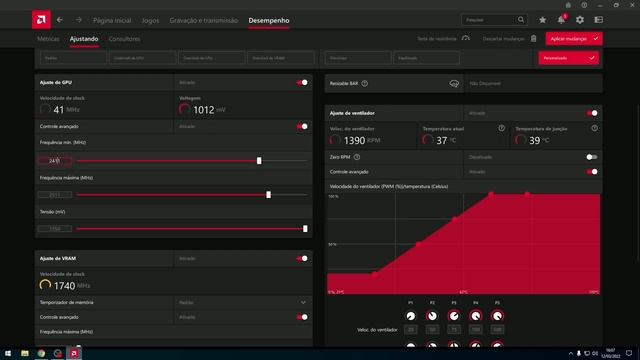Click the P3 fan speed knob
The image size is (640, 360).
click(x=454, y=316)
